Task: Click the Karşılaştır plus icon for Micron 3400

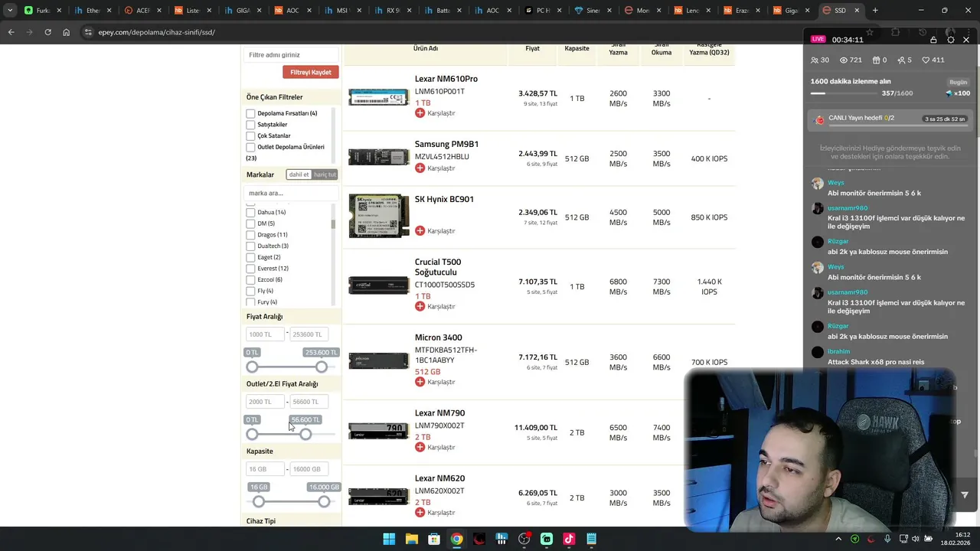Action: (420, 382)
